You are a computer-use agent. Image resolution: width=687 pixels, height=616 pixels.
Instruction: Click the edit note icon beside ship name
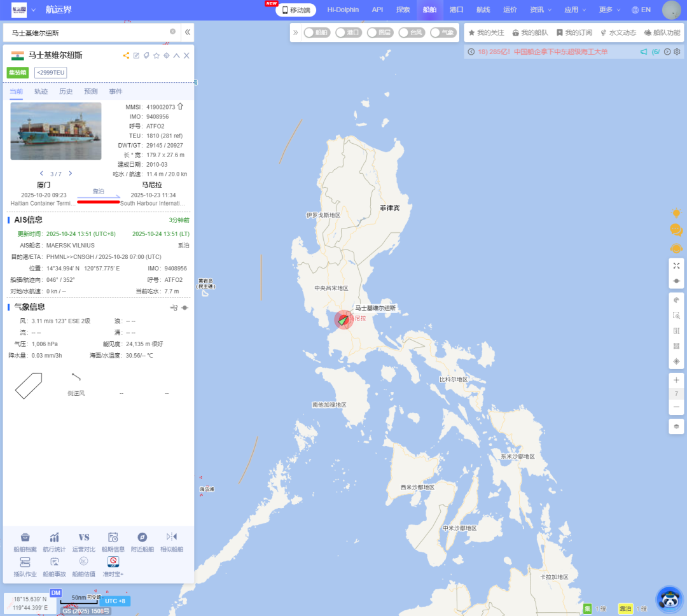click(136, 55)
